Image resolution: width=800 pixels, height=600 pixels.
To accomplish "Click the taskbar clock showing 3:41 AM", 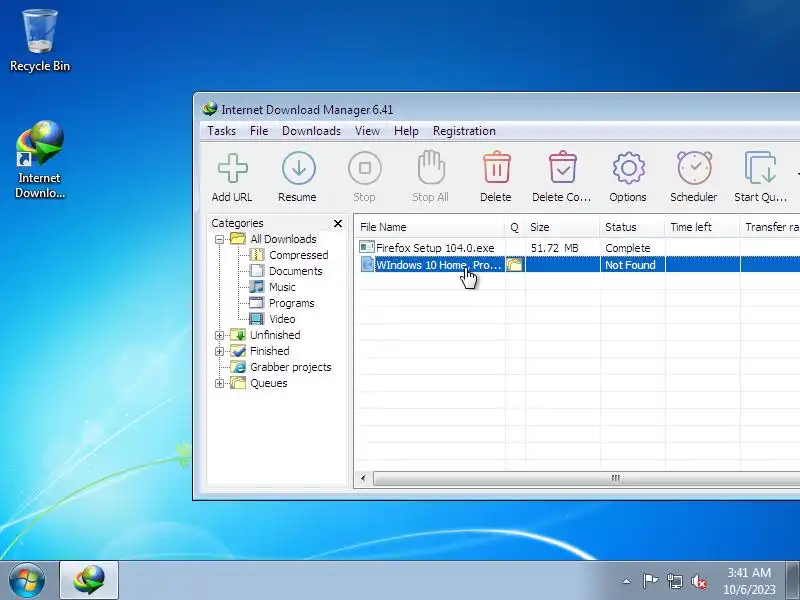I will tap(749, 581).
